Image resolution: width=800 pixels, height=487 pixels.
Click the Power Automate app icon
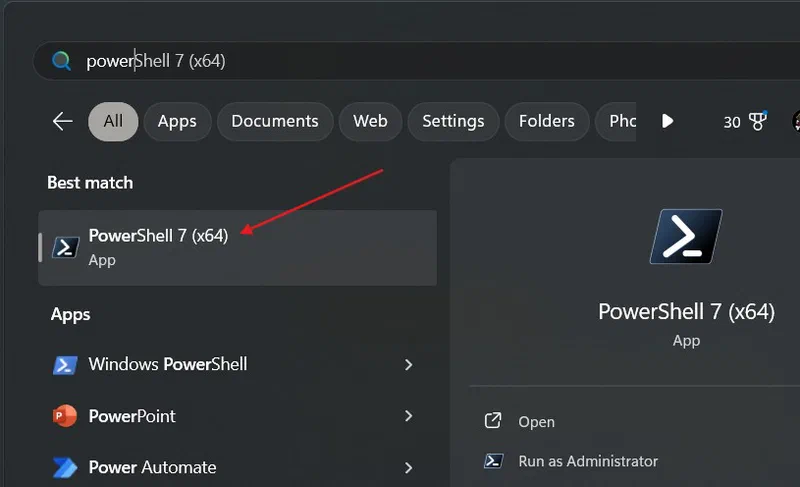[x=65, y=468]
